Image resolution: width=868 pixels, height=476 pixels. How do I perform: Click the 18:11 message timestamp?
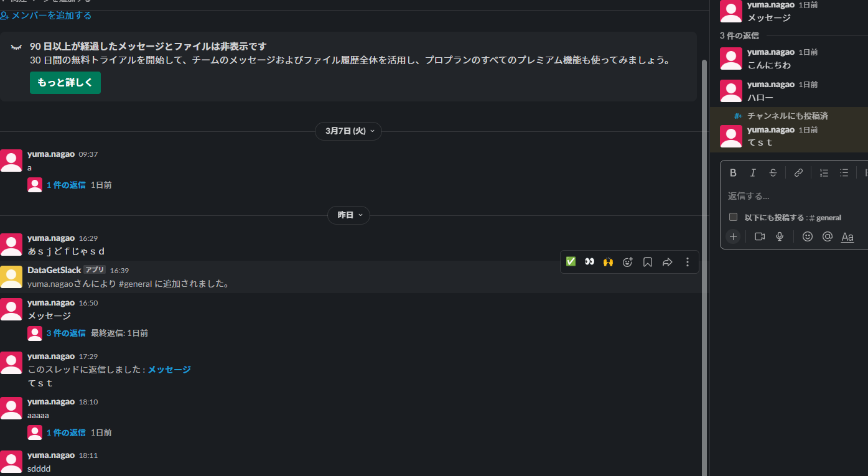coord(88,455)
